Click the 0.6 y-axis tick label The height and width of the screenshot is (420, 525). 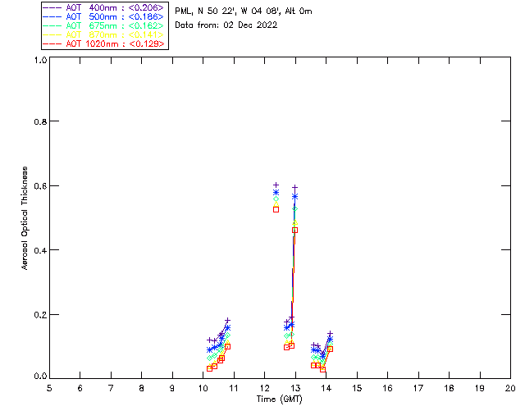pyautogui.click(x=40, y=186)
